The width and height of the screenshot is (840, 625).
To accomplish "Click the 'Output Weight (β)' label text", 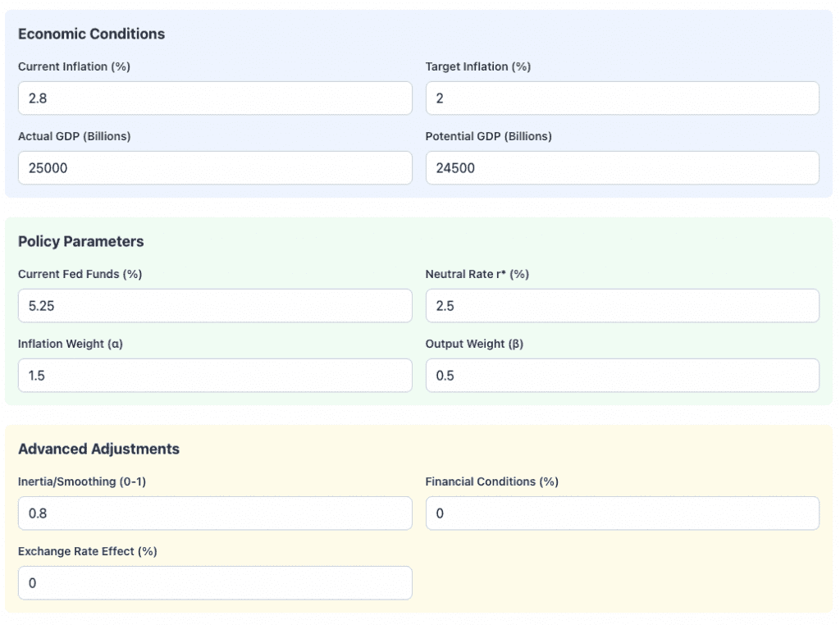I will 474,344.
